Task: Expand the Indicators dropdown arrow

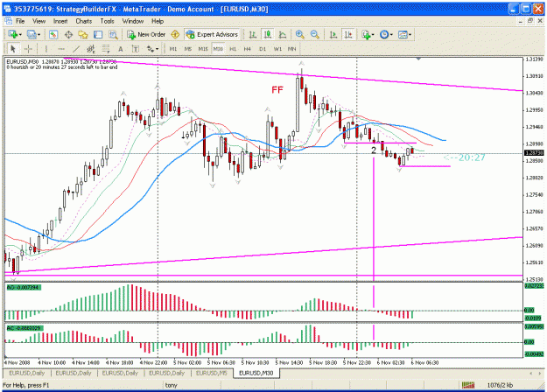Action: [x=373, y=34]
